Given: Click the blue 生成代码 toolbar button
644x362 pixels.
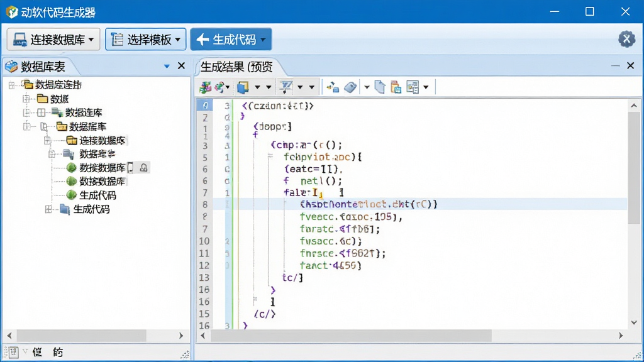Looking at the screenshot, I should pos(231,40).
